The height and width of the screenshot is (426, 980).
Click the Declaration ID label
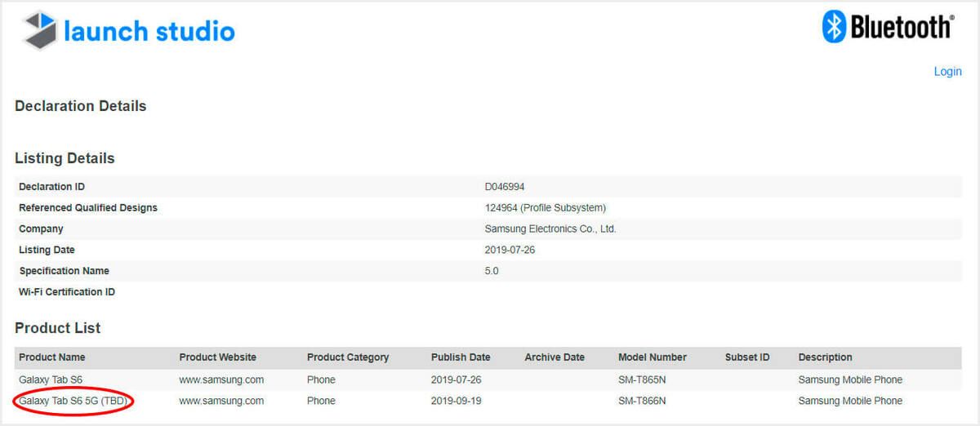pos(51,187)
